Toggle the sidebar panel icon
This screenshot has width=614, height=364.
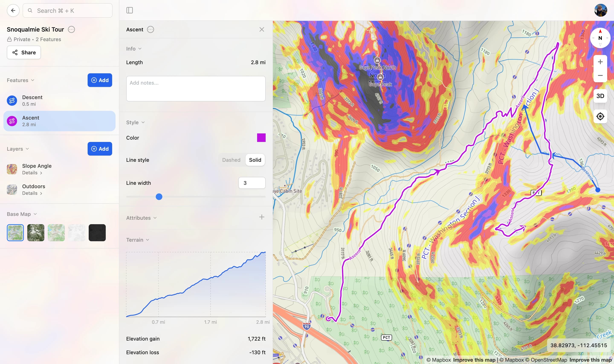[130, 10]
